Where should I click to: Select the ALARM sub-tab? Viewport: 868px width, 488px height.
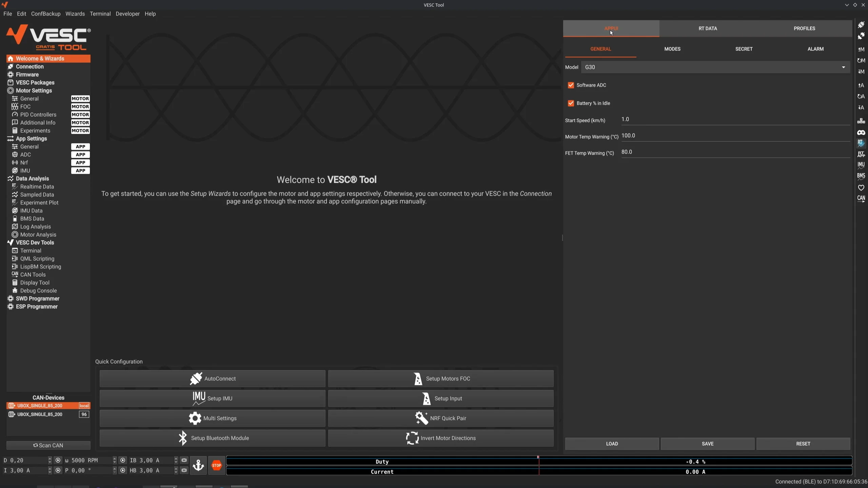[815, 49]
